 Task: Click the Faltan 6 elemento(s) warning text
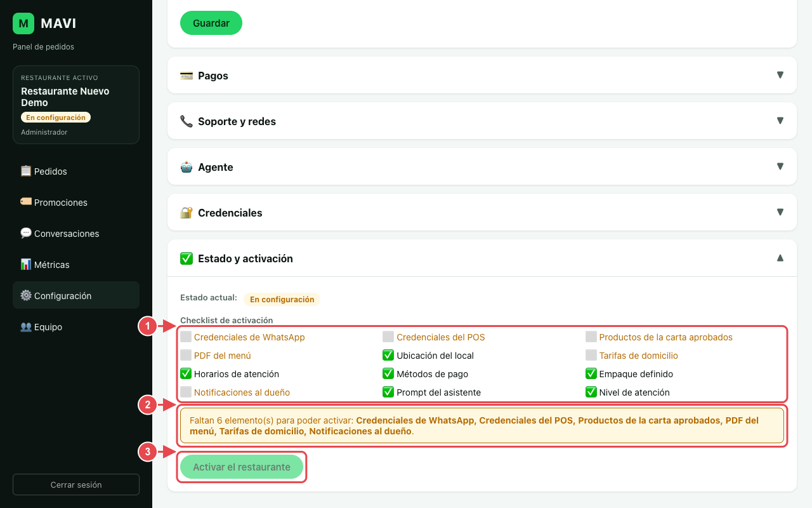[482, 425]
